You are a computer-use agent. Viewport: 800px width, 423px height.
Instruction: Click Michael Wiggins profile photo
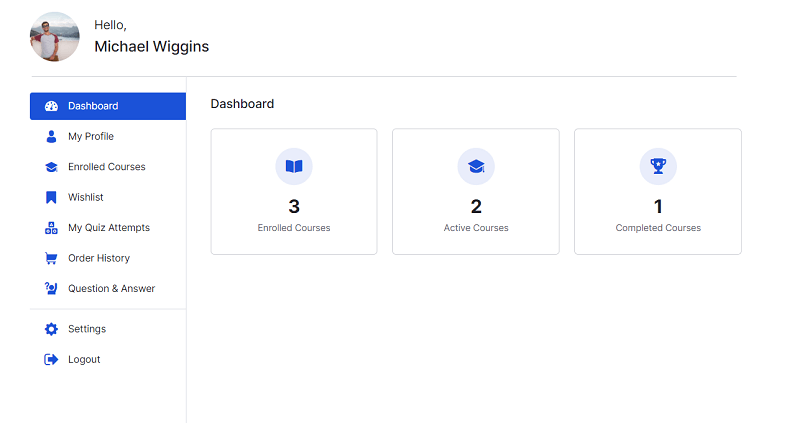pos(55,37)
